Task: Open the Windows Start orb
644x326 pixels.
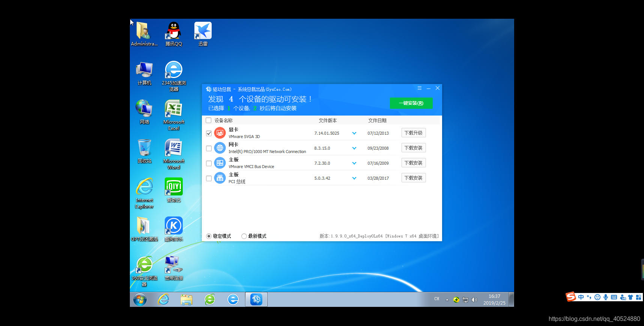Action: pos(140,300)
